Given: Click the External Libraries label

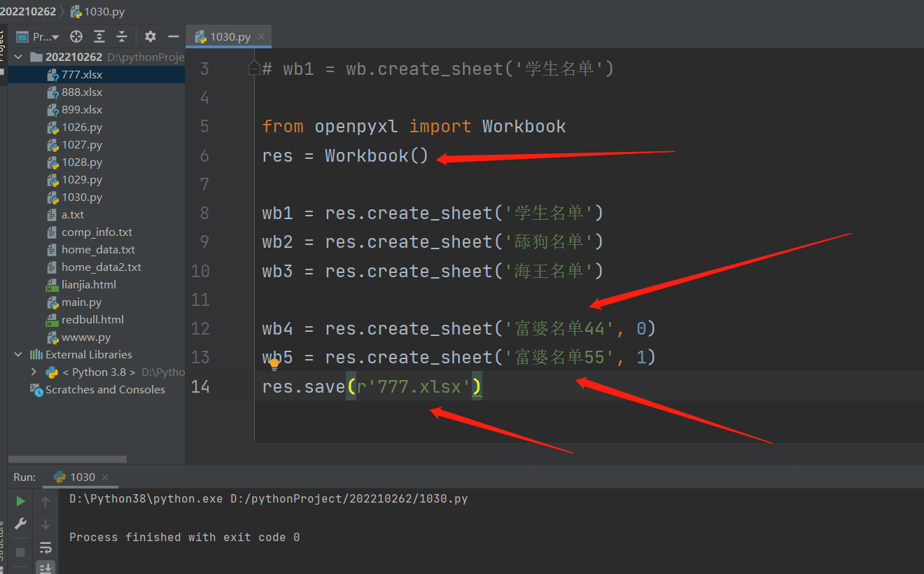Looking at the screenshot, I should (89, 354).
